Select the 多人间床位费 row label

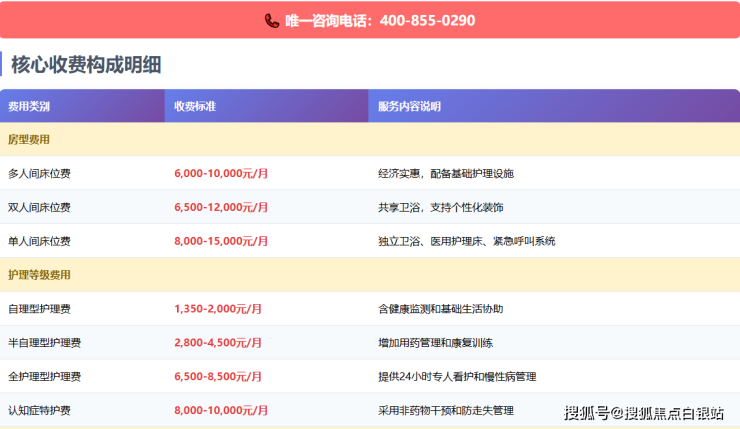pyautogui.click(x=39, y=174)
